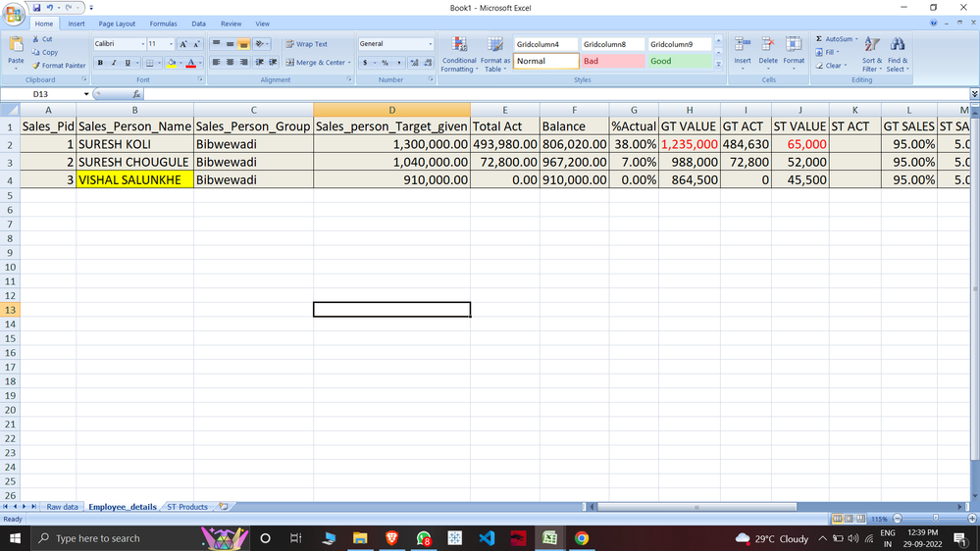
Task: Insert a new worksheet tab icon
Action: click(x=223, y=507)
